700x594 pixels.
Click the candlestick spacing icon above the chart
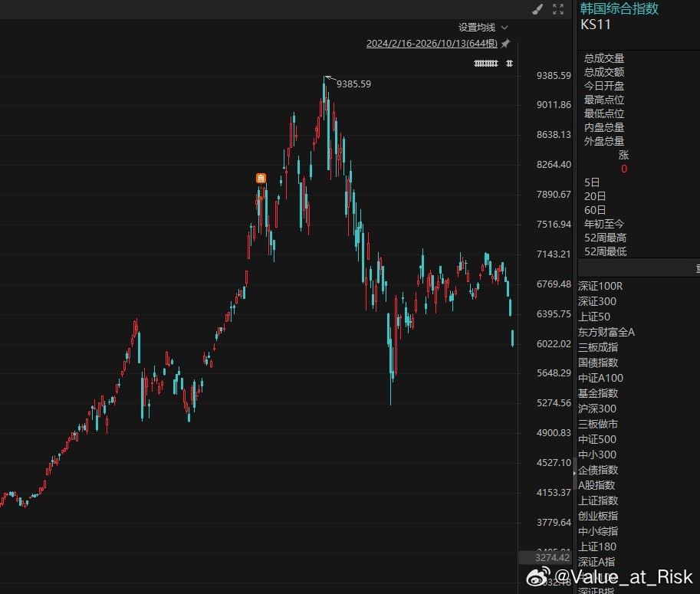click(x=486, y=64)
